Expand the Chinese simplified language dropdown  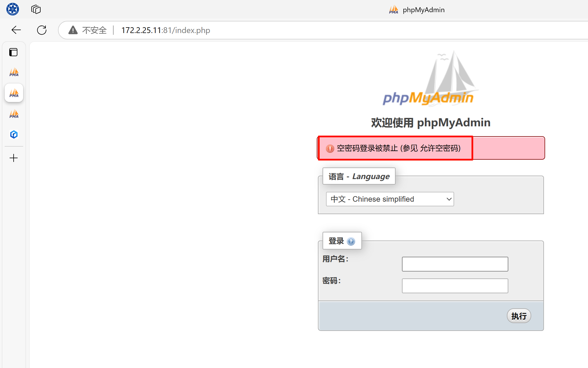[x=390, y=199]
